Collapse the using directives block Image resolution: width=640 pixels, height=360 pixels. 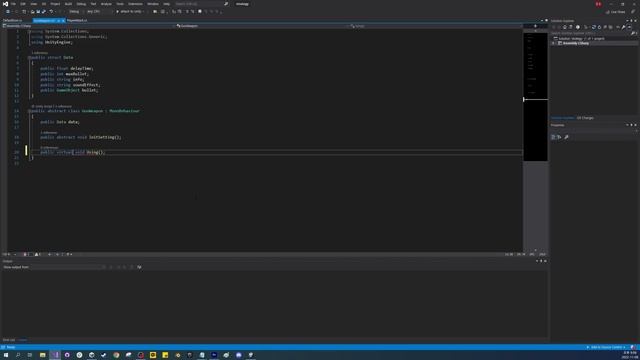pyautogui.click(x=29, y=31)
